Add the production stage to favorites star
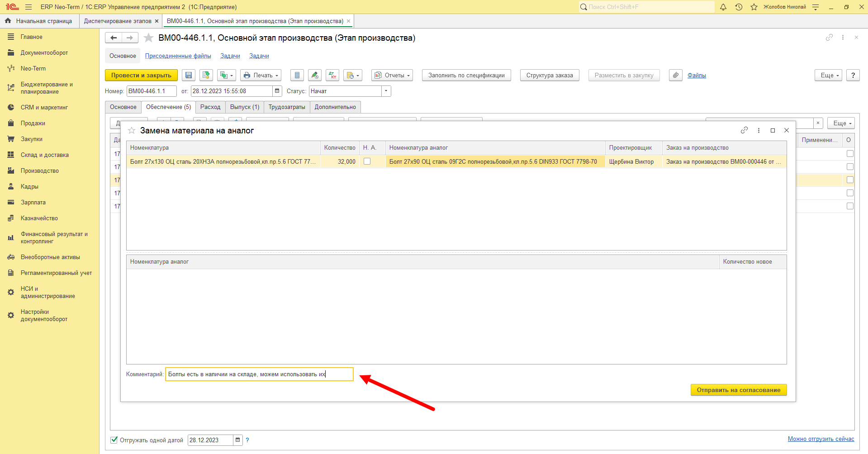The height and width of the screenshot is (454, 868). 148,38
